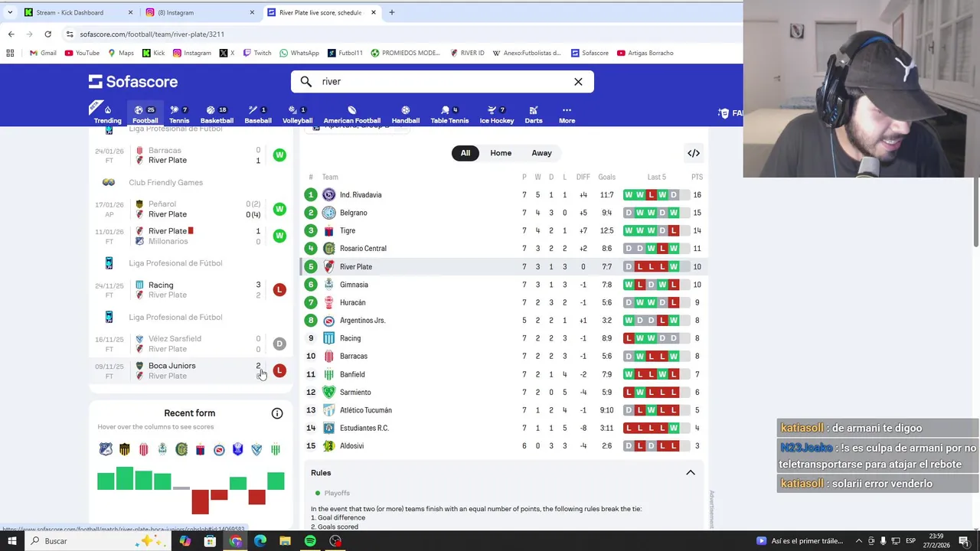Image resolution: width=980 pixels, height=551 pixels.
Task: Open a new browser tab
Action: click(x=391, y=12)
